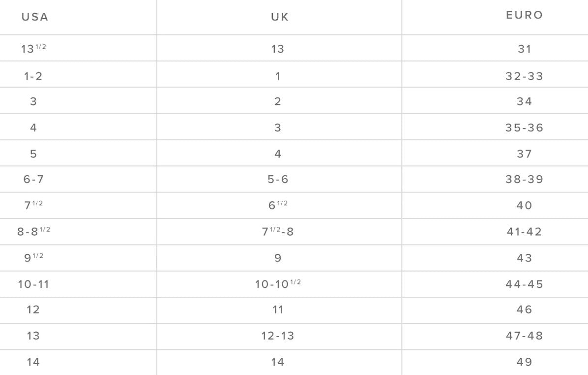The image size is (588, 375).
Task: Click EURO size 49 value
Action: click(525, 362)
